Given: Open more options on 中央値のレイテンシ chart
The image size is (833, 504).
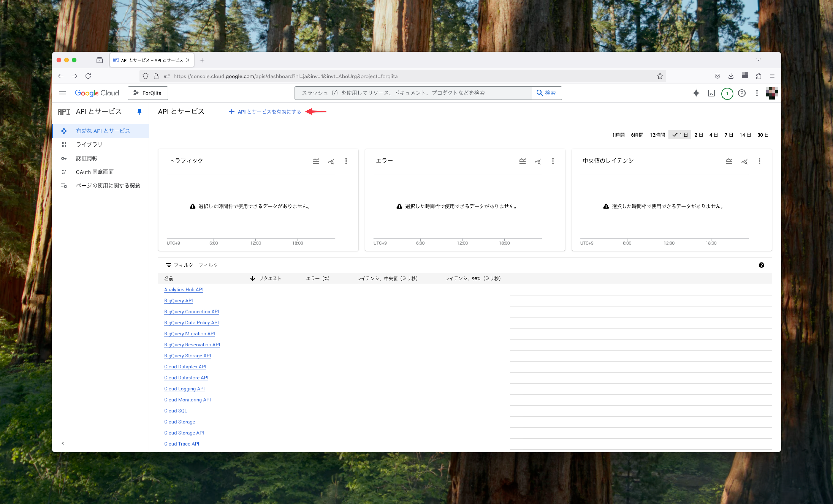Looking at the screenshot, I should tap(759, 161).
